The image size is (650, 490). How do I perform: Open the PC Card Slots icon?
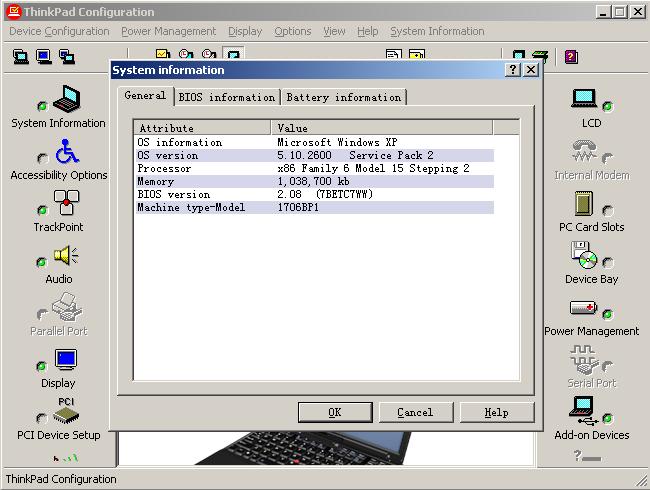[x=584, y=203]
